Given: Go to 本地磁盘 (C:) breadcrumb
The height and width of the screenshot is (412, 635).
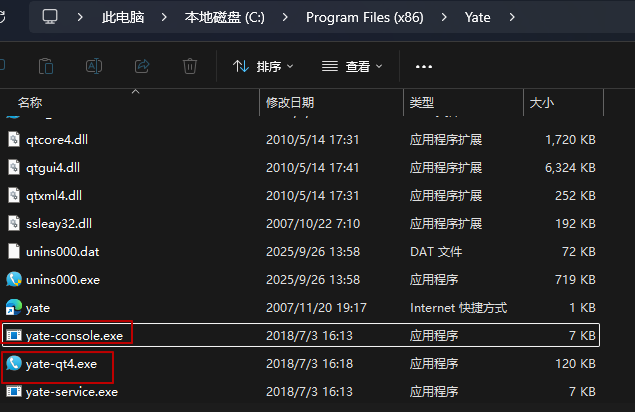Looking at the screenshot, I should [x=225, y=17].
